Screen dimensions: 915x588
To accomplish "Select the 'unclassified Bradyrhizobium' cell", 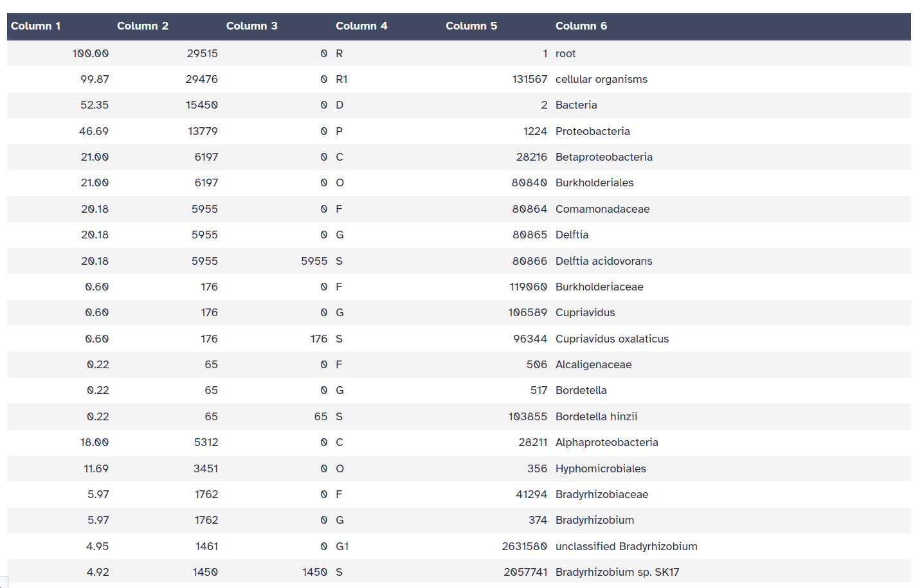I will (626, 546).
